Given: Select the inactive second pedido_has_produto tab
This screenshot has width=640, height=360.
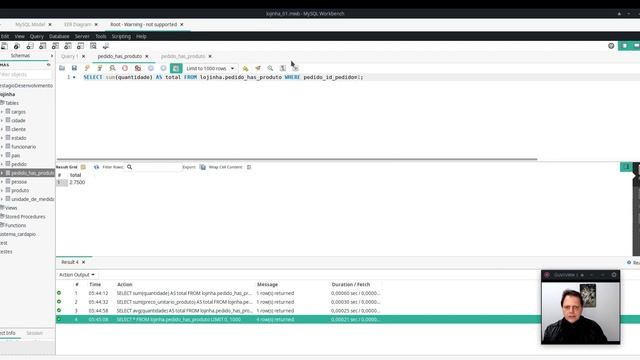Looking at the screenshot, I should [x=183, y=56].
